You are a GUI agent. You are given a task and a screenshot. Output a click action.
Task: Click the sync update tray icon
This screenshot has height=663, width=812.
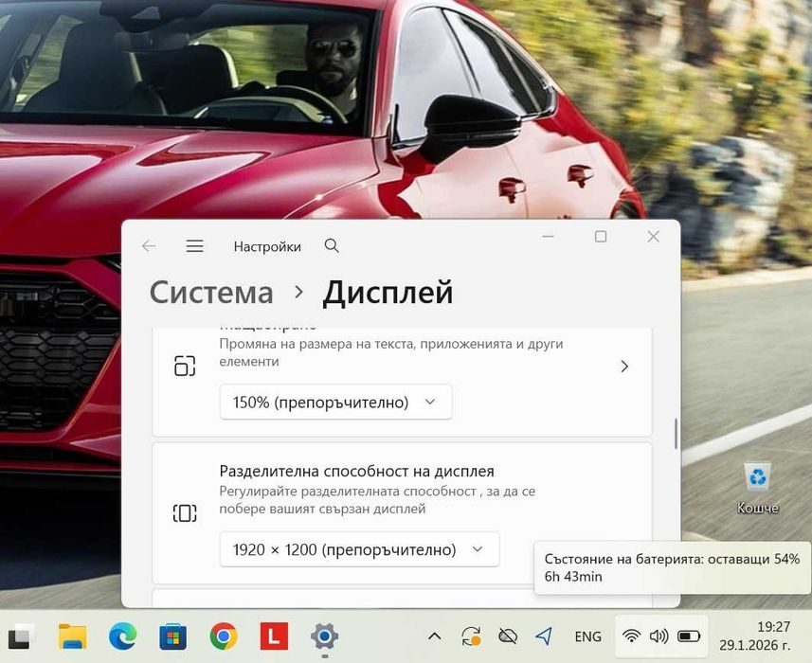tap(471, 636)
